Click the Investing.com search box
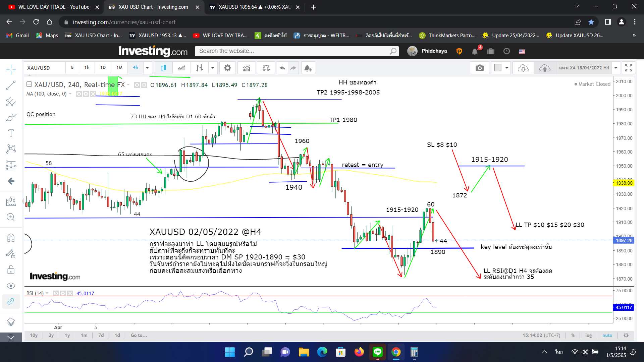The height and width of the screenshot is (362, 644). pyautogui.click(x=297, y=51)
